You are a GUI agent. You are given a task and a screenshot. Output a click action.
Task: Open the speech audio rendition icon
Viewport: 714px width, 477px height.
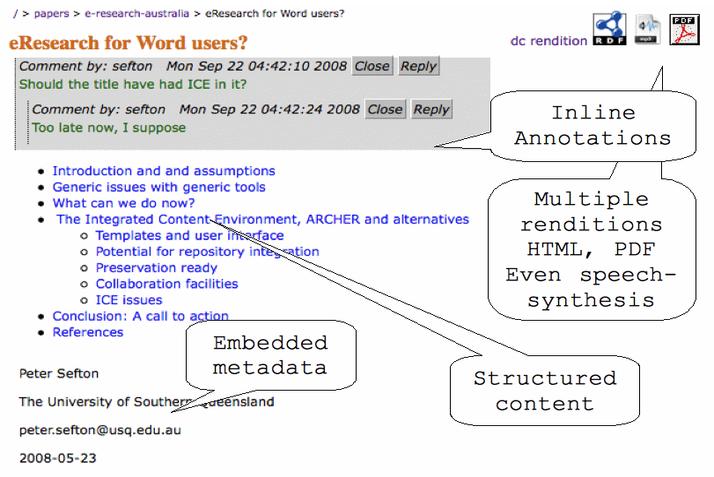[x=648, y=29]
